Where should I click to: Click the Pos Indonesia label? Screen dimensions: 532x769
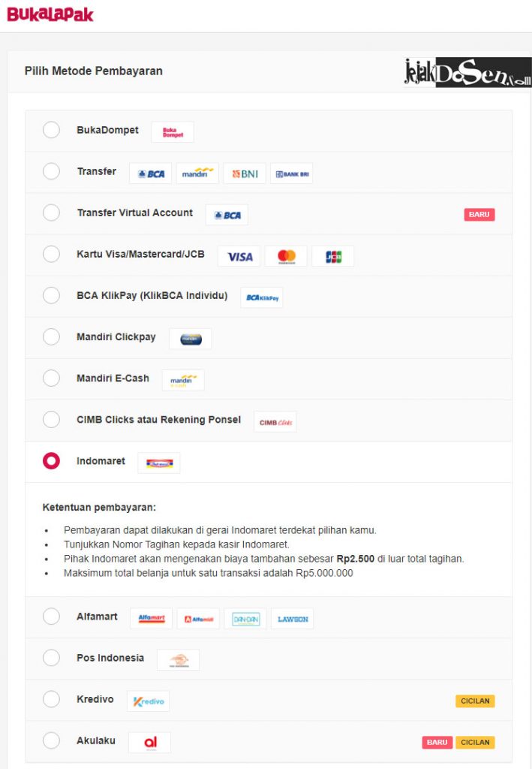coord(110,658)
